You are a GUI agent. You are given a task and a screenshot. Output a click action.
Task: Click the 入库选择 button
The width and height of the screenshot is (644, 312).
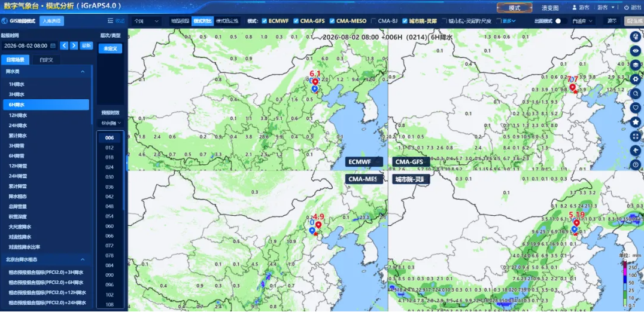pos(51,21)
